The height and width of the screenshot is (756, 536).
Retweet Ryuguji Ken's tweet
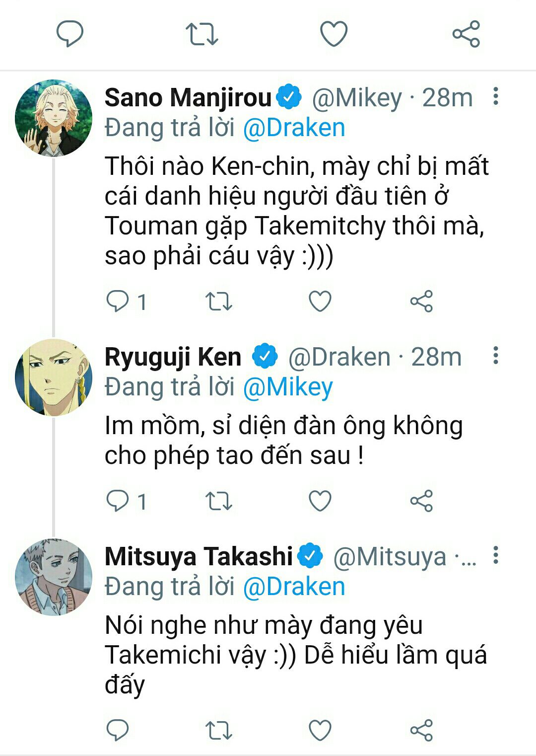[219, 501]
